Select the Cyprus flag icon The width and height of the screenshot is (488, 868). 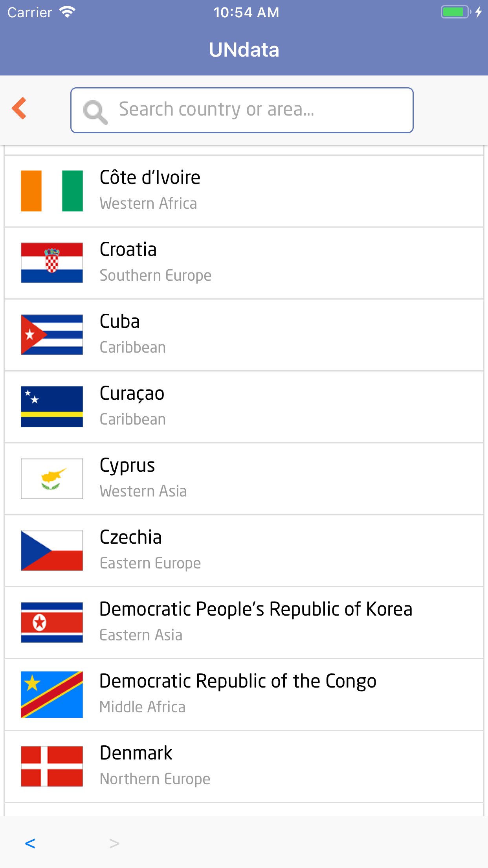pos(52,478)
